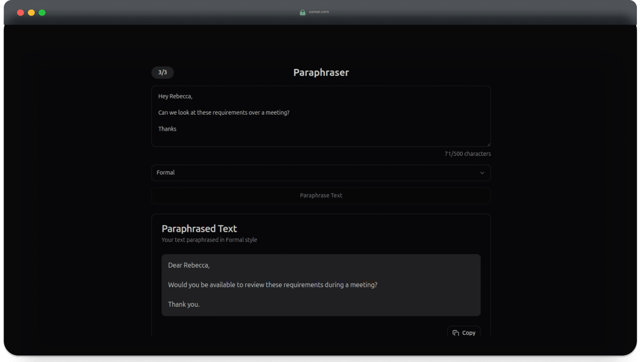The width and height of the screenshot is (644, 362).
Task: Click the copy icon beside the Copy label
Action: pyautogui.click(x=455, y=333)
